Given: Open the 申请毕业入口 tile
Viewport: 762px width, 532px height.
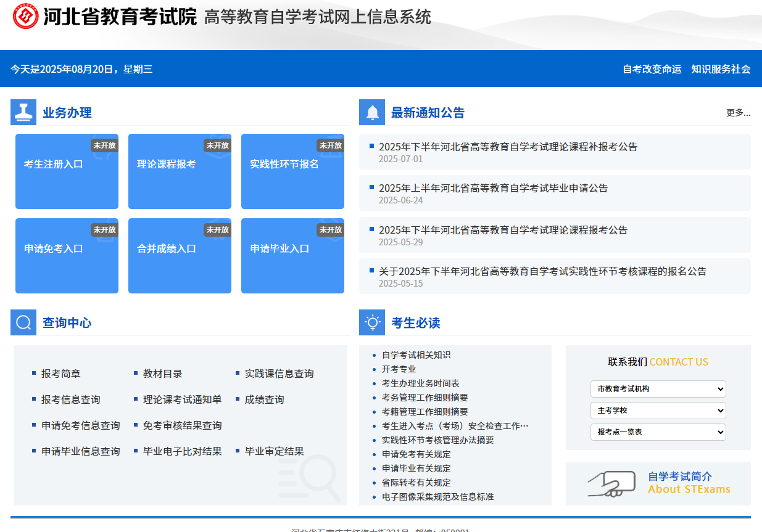Looking at the screenshot, I should [292, 256].
